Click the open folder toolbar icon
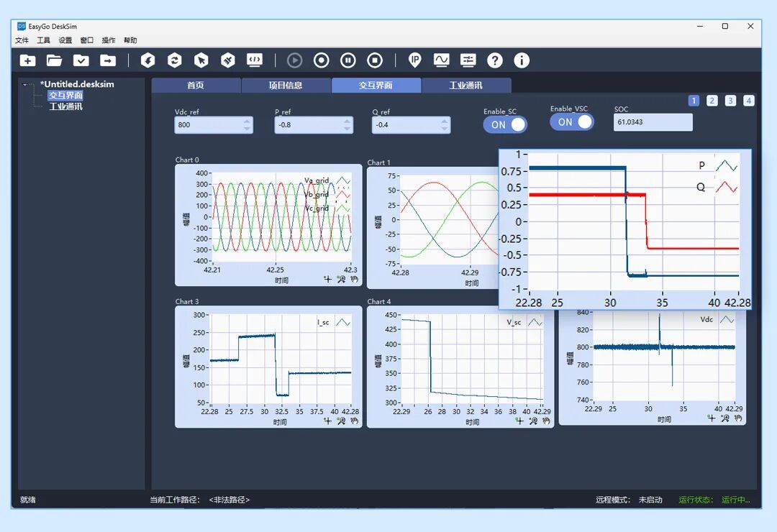The height and width of the screenshot is (532, 777). [54, 60]
